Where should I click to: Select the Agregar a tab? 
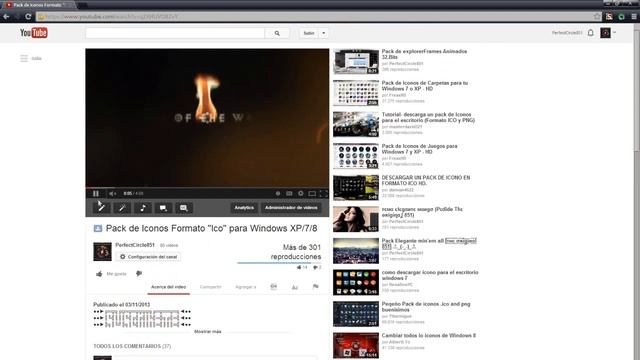pyautogui.click(x=246, y=287)
